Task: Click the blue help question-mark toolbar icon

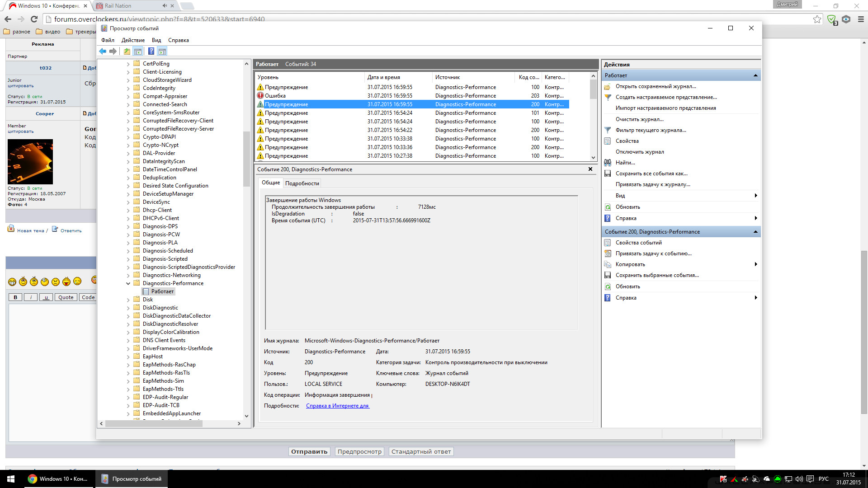Action: (x=151, y=52)
